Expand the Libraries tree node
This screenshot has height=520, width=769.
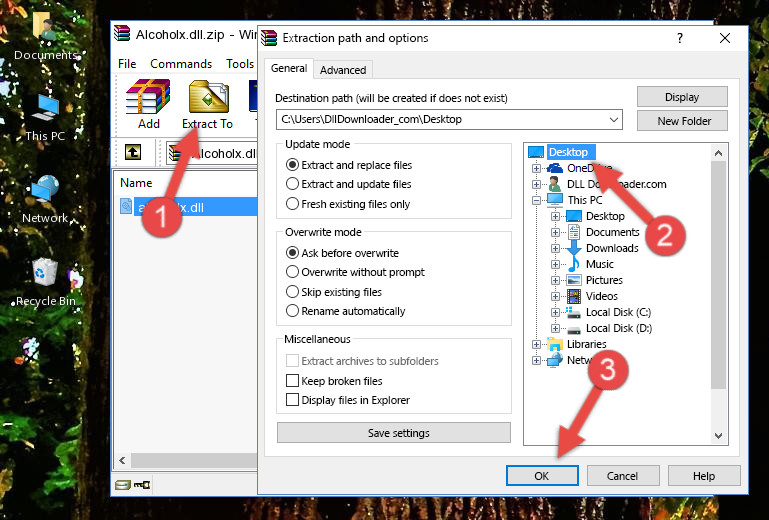(536, 344)
